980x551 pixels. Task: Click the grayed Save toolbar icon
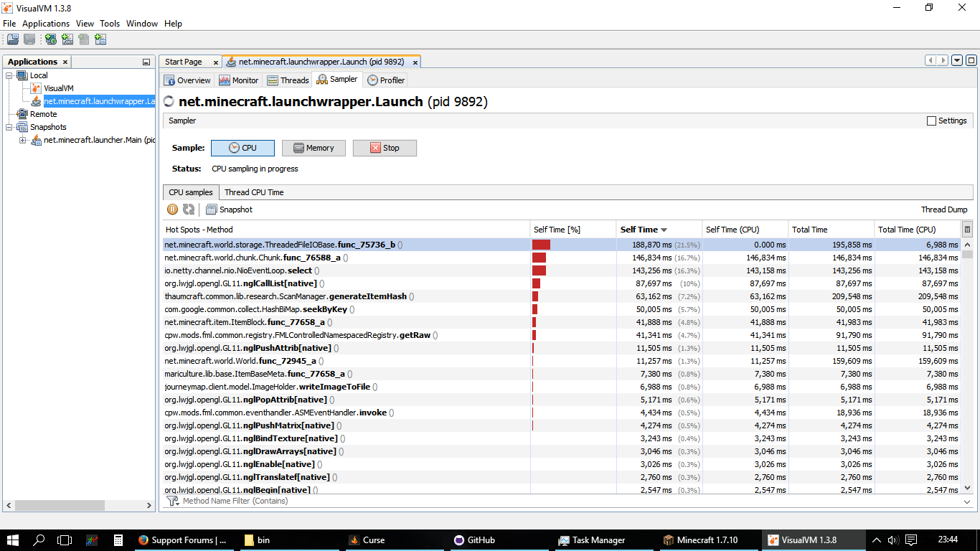coord(29,39)
